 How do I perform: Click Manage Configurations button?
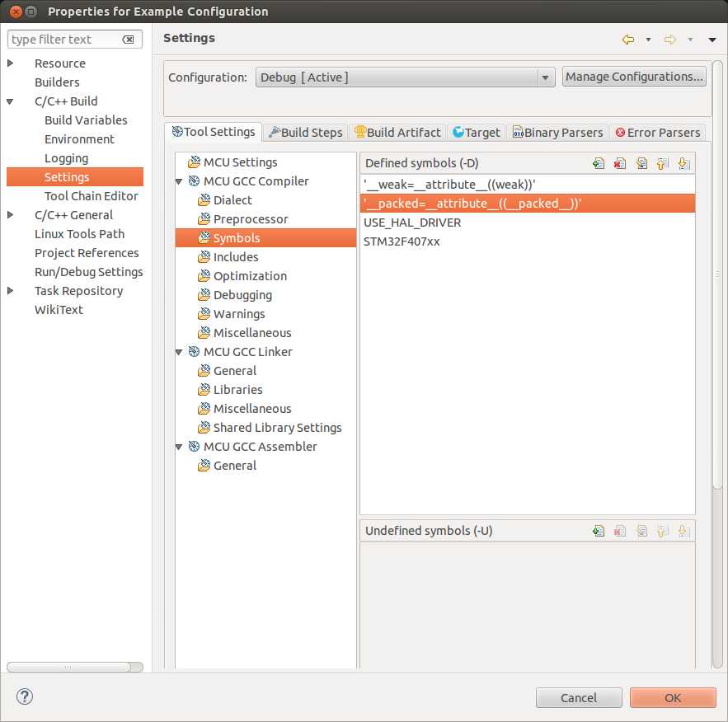pos(634,77)
